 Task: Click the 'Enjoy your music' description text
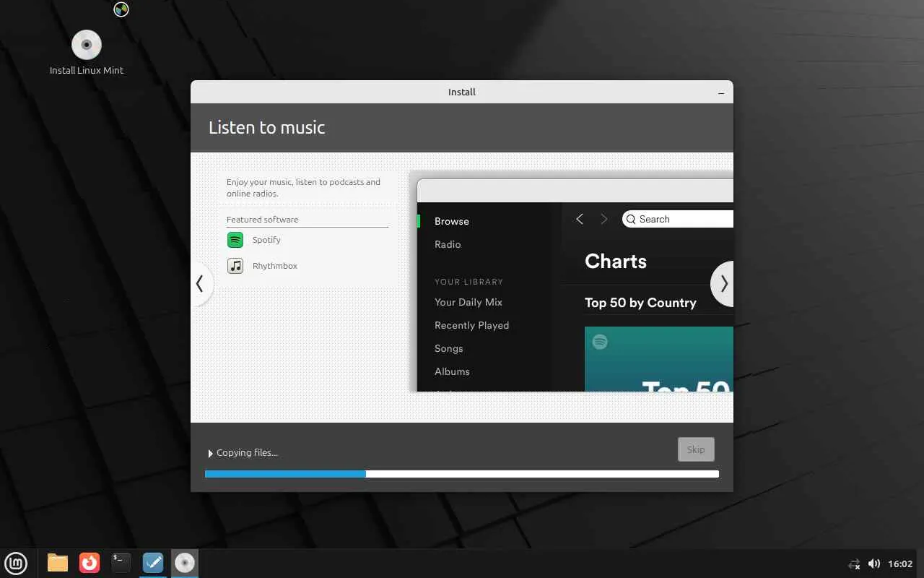[303, 188]
